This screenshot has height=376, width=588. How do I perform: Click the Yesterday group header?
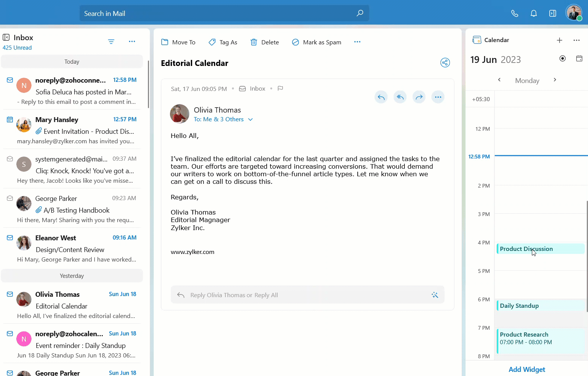(72, 276)
